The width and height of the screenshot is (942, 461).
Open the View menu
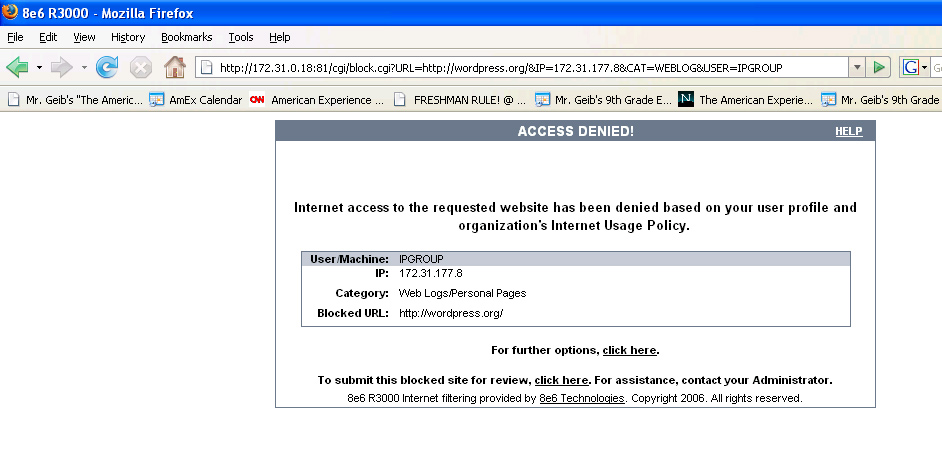[x=84, y=37]
